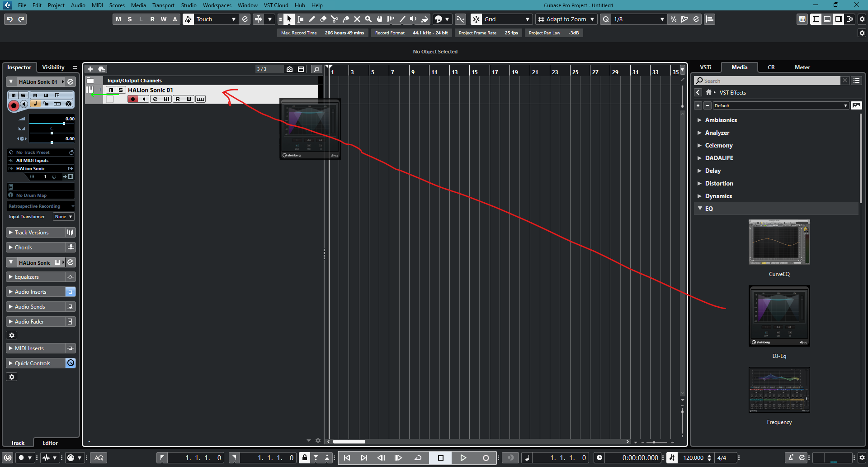Click the transport Stop button
This screenshot has width=868, height=467.
tap(441, 457)
